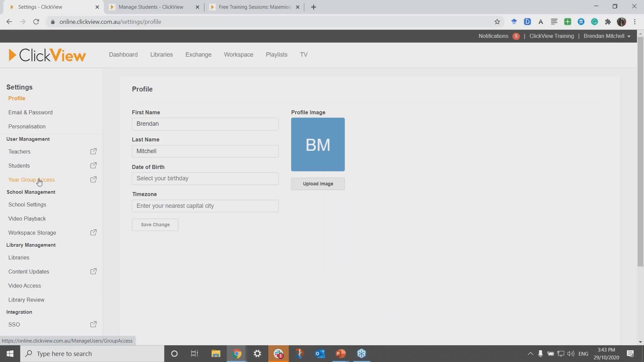Click the First Name field
This screenshot has width=644, height=362.
205,124
